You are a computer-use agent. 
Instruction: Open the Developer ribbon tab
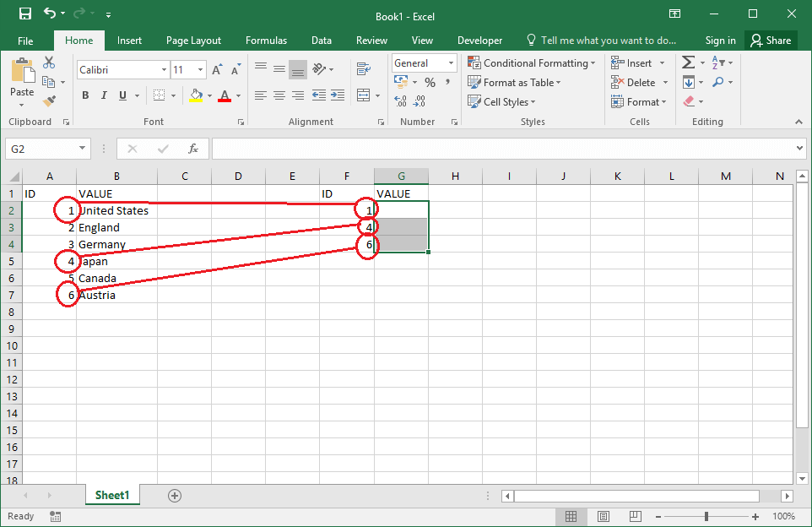[479, 40]
